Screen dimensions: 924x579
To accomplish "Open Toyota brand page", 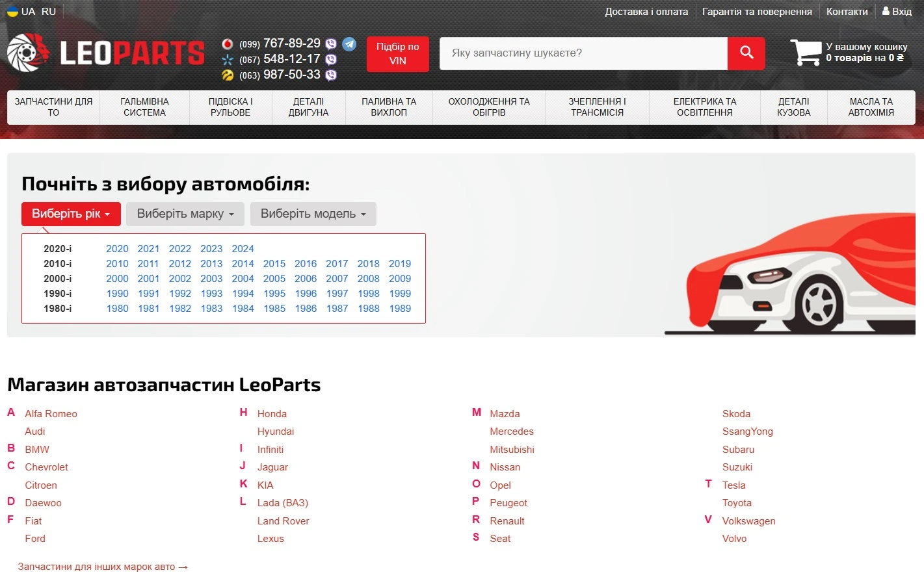I will [737, 503].
